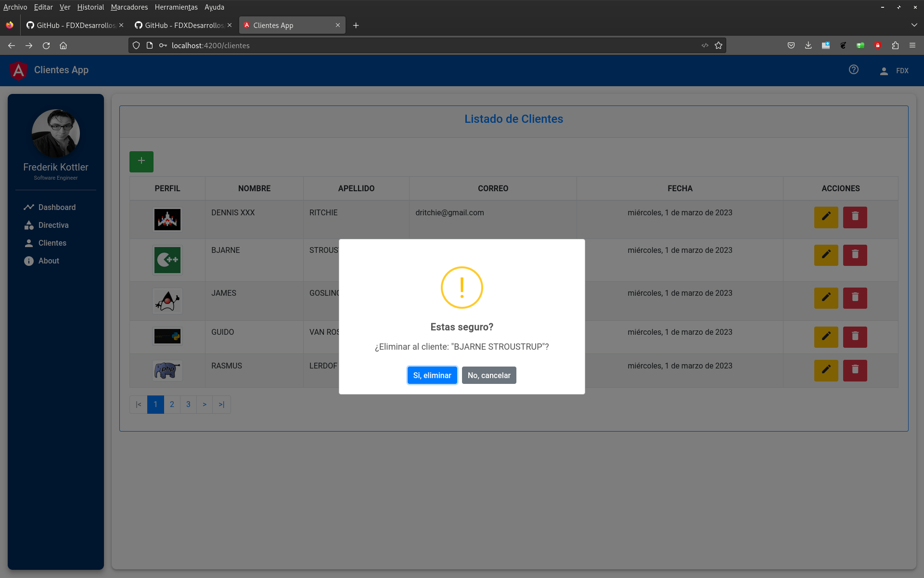Jump to first page with |< button
The width and height of the screenshot is (924, 578).
(139, 405)
